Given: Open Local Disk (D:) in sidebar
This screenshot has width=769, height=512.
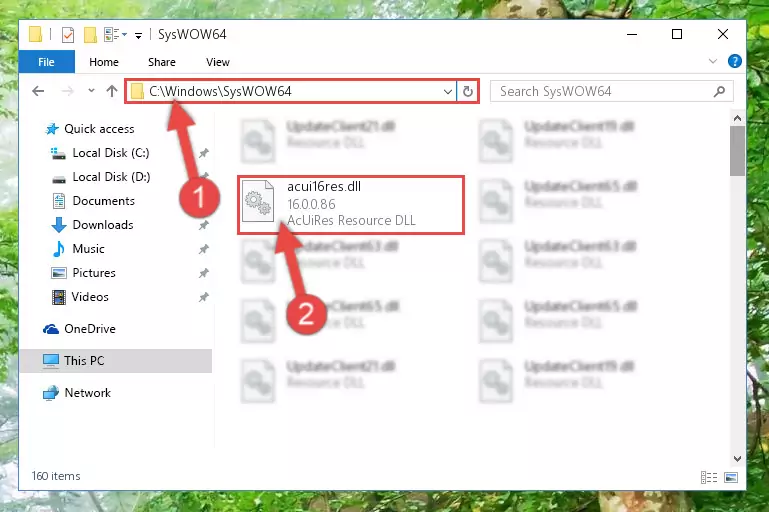Looking at the screenshot, I should pyautogui.click(x=111, y=177).
